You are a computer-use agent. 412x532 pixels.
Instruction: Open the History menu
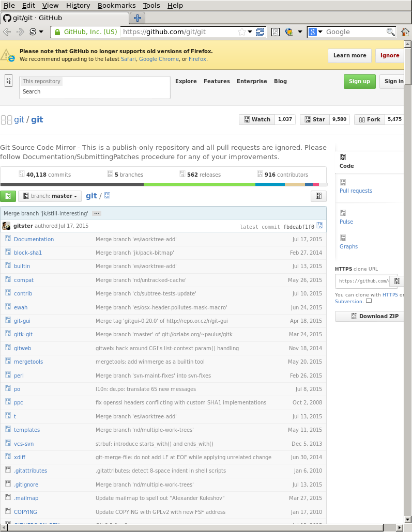tap(78, 5)
